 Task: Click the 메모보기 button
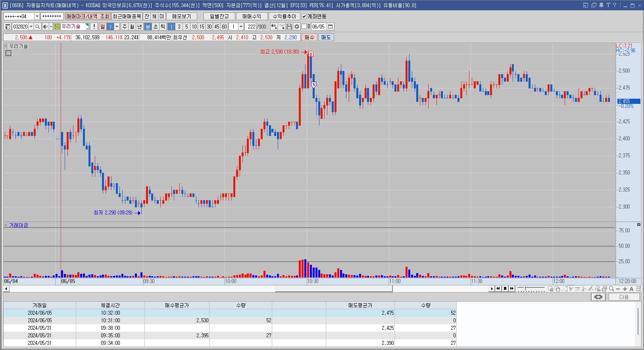click(x=182, y=16)
